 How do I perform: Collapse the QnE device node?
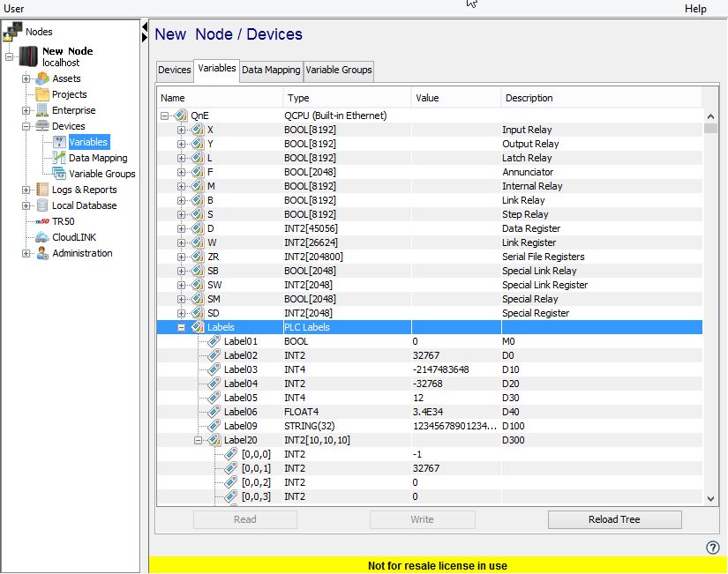click(163, 116)
